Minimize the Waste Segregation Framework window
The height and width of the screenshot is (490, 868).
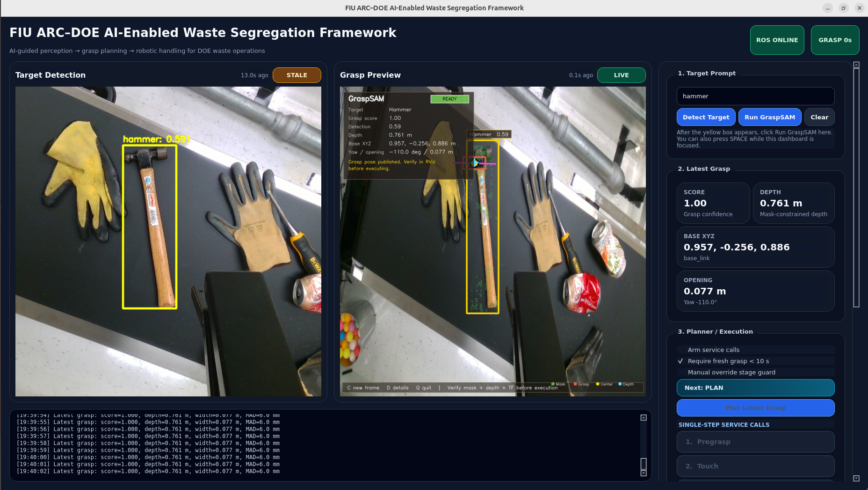[x=828, y=8]
